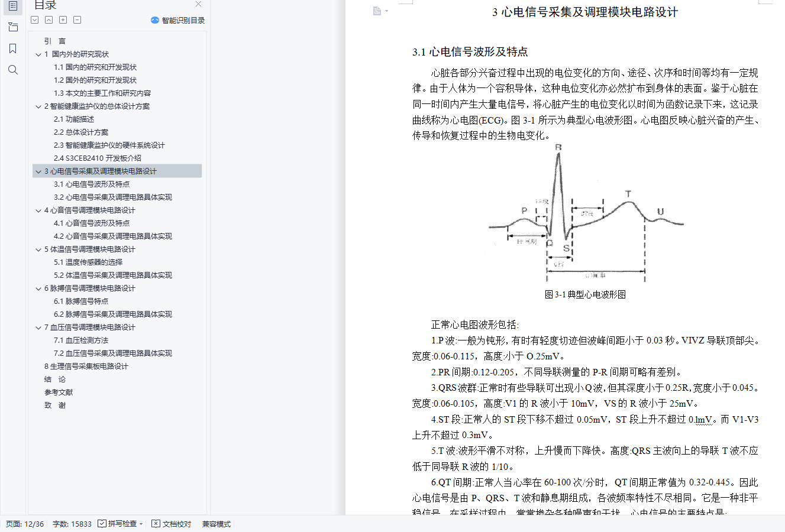Viewport: 785px width, 532px height.
Task: Jump to '8 生理信号采集板电路设计'
Action: 86,366
